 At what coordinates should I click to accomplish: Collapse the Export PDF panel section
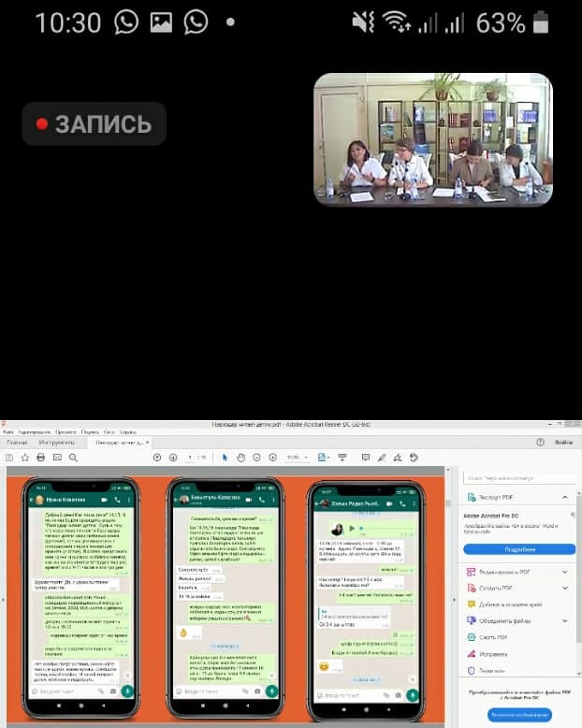pyautogui.click(x=564, y=497)
